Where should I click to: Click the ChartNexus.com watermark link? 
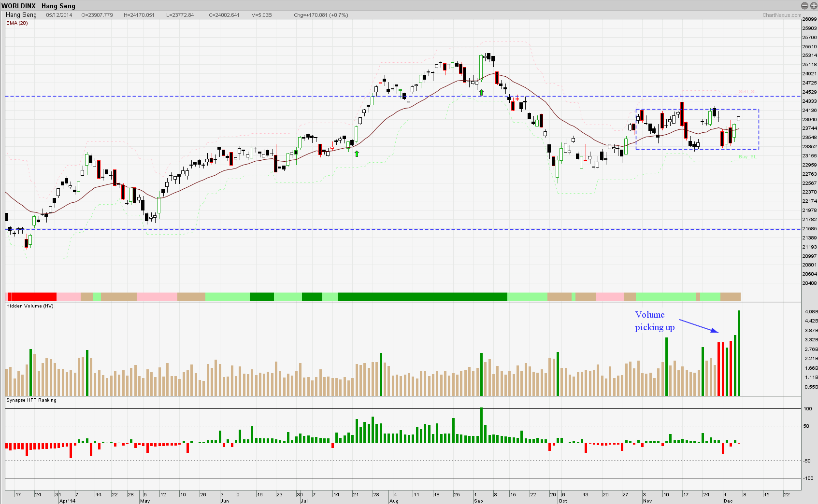[781, 15]
